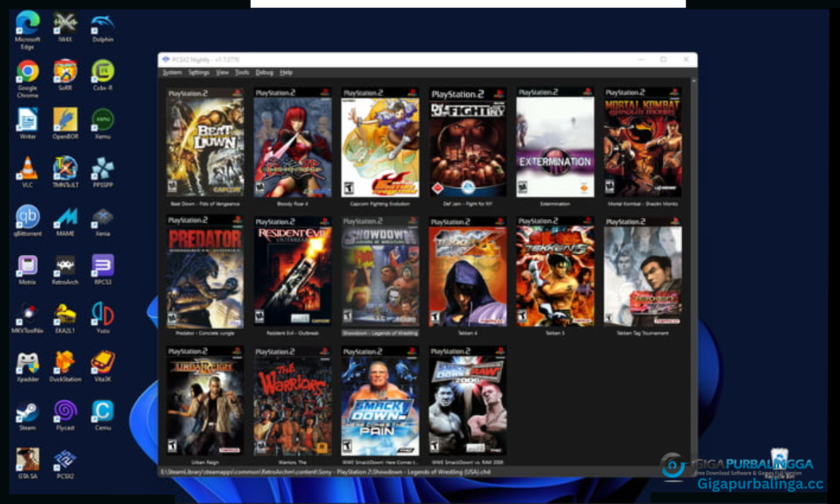Open the View menu in PCSX2

222,72
